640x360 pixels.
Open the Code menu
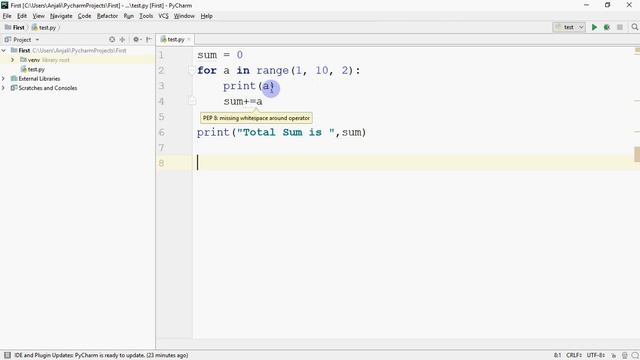click(84, 16)
